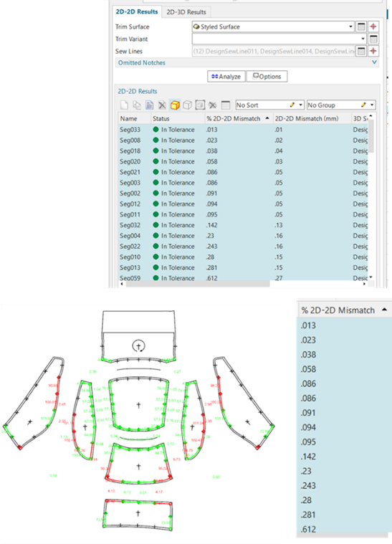Click the wireframe cube display icon

(187, 105)
